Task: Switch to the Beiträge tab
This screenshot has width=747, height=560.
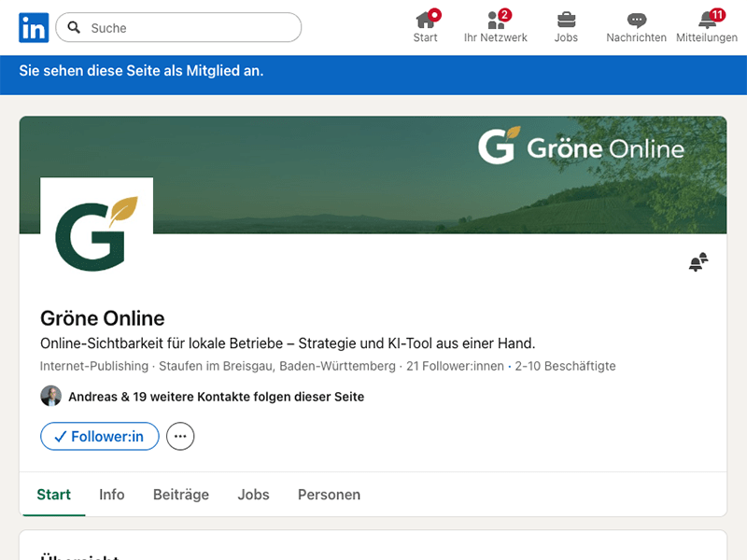Action: (x=181, y=495)
